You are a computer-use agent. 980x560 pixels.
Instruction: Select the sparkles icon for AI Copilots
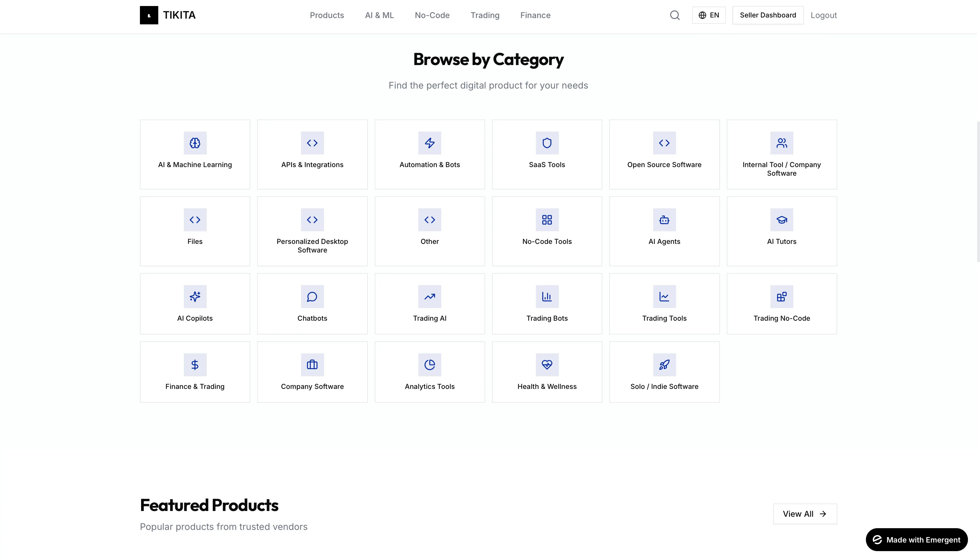point(195,297)
